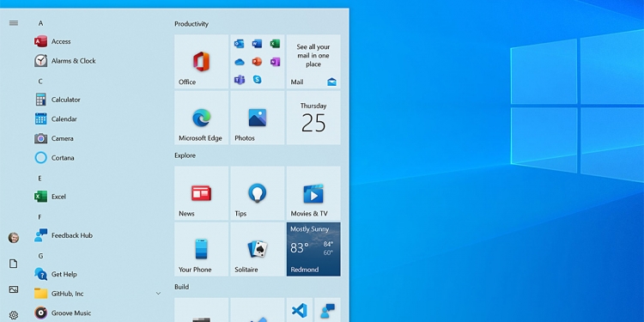
Task: Jump using the letter F header
Action: pyautogui.click(x=39, y=217)
